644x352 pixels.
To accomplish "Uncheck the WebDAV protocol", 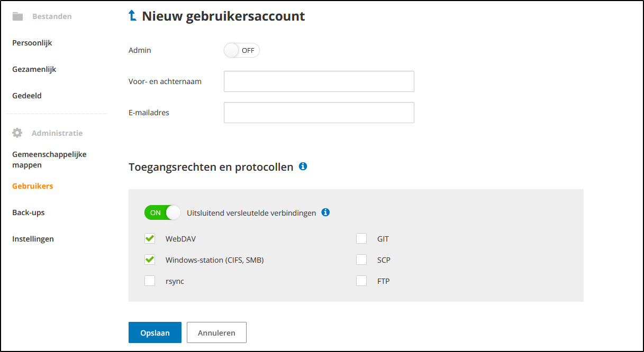I will 150,238.
